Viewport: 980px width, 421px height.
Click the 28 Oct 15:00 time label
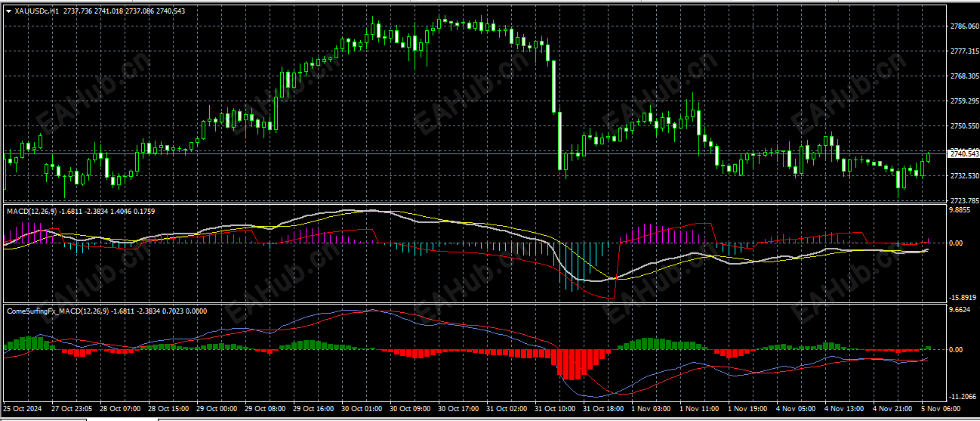(x=167, y=408)
